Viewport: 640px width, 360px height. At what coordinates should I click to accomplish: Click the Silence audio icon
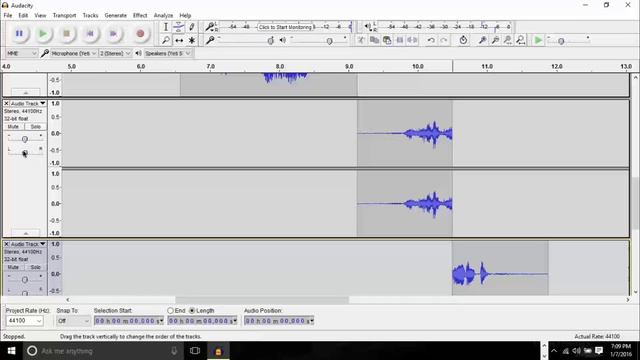(x=413, y=40)
